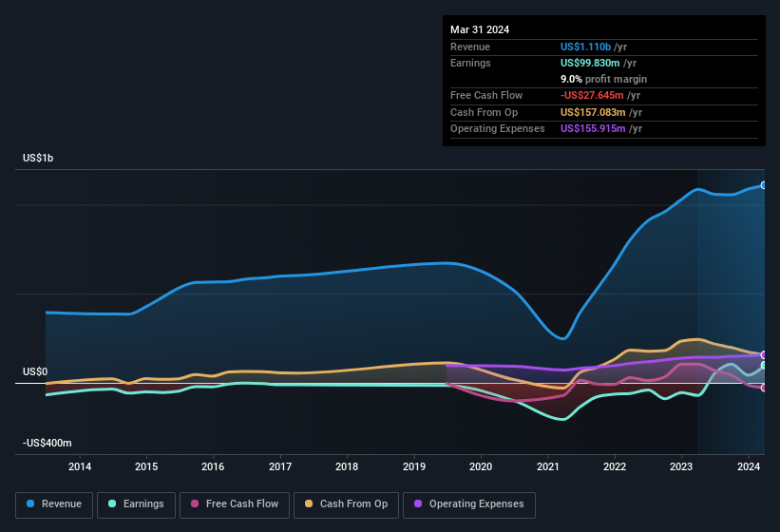Click the purple Operating Expenses end-point marker
The image size is (780, 532).
[x=764, y=355]
